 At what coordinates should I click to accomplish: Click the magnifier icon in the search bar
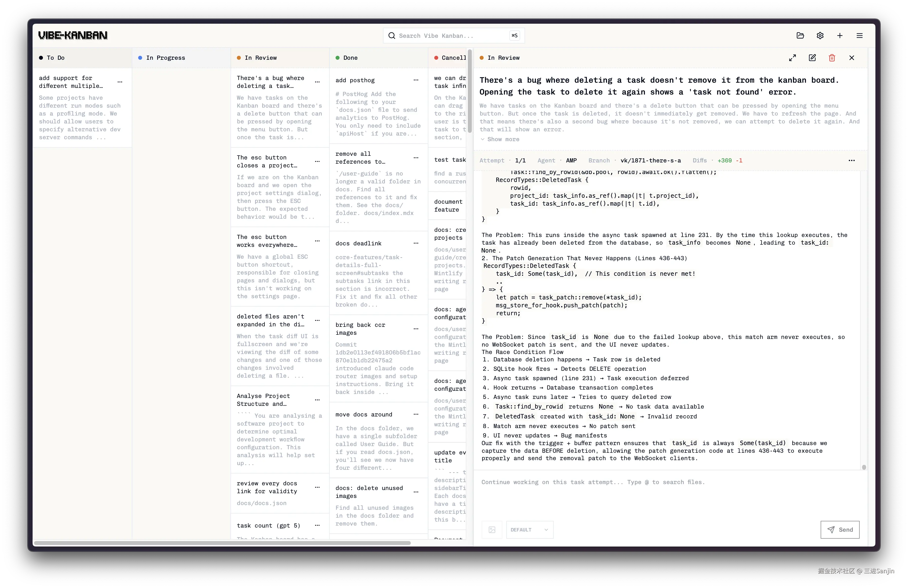point(392,35)
